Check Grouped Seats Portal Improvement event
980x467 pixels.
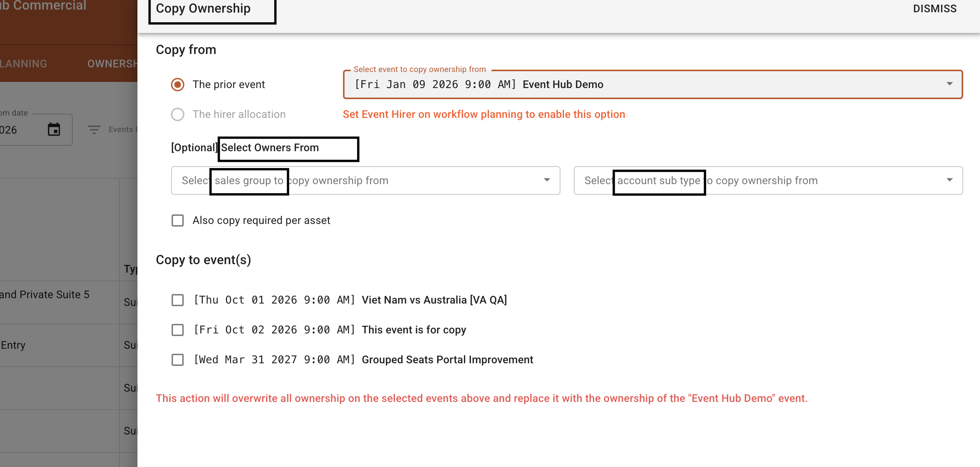[178, 360]
